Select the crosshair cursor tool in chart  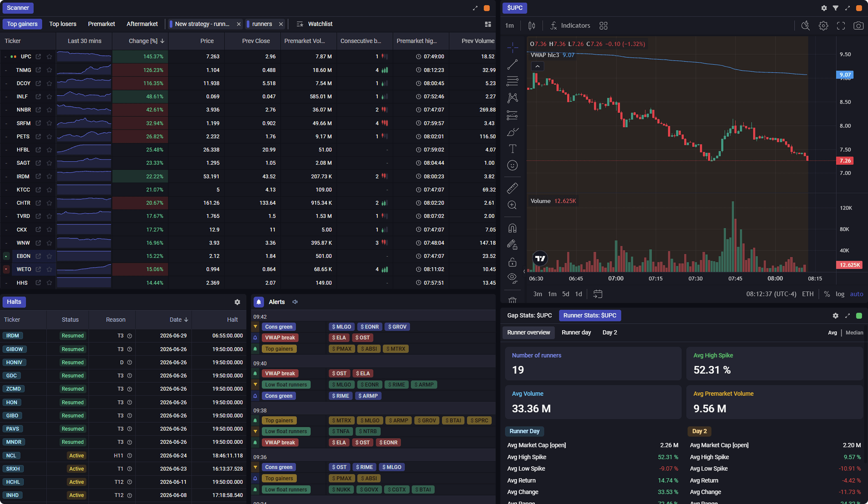point(512,47)
